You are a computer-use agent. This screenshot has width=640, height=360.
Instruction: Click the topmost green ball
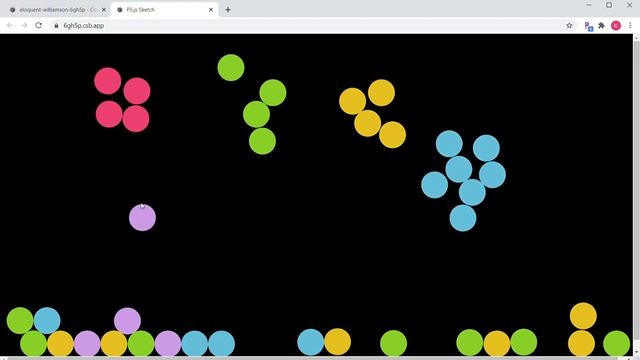(231, 67)
